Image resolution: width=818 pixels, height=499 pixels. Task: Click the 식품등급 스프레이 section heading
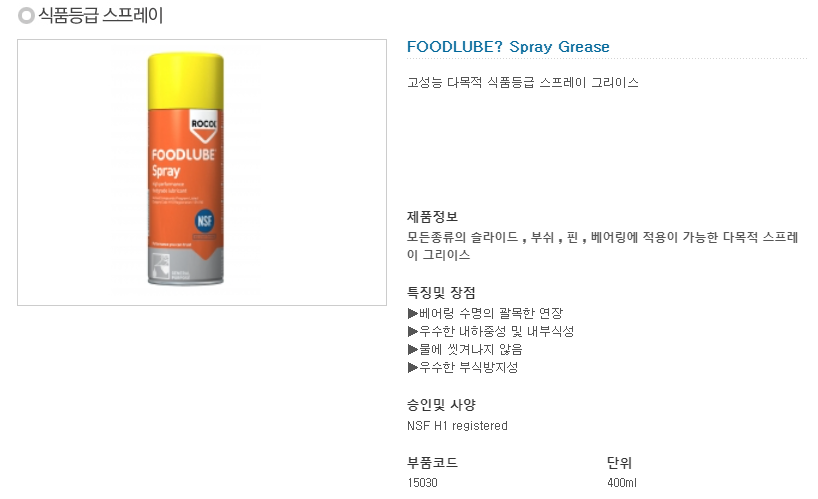tap(101, 15)
